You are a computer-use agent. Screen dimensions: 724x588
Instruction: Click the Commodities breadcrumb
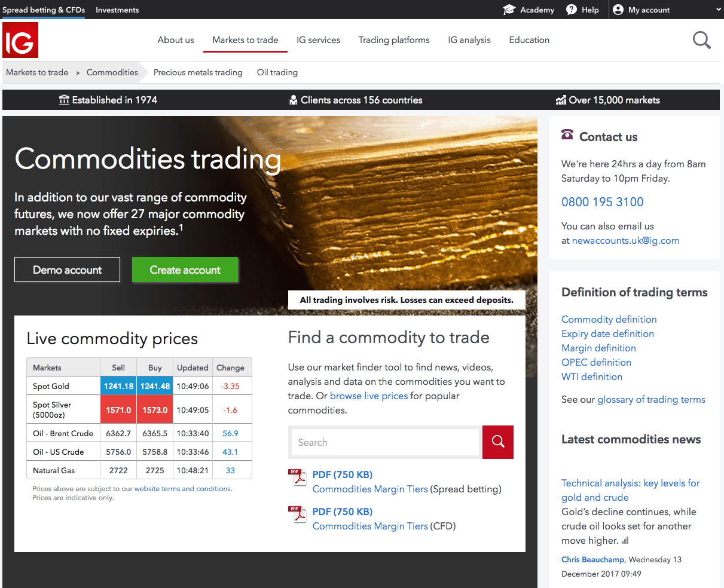(x=112, y=72)
